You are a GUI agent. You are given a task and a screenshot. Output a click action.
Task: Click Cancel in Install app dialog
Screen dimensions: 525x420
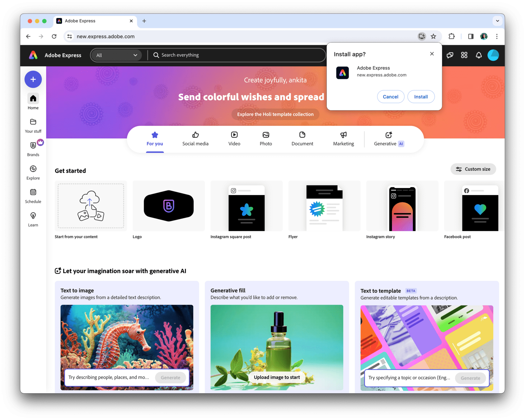pyautogui.click(x=391, y=97)
